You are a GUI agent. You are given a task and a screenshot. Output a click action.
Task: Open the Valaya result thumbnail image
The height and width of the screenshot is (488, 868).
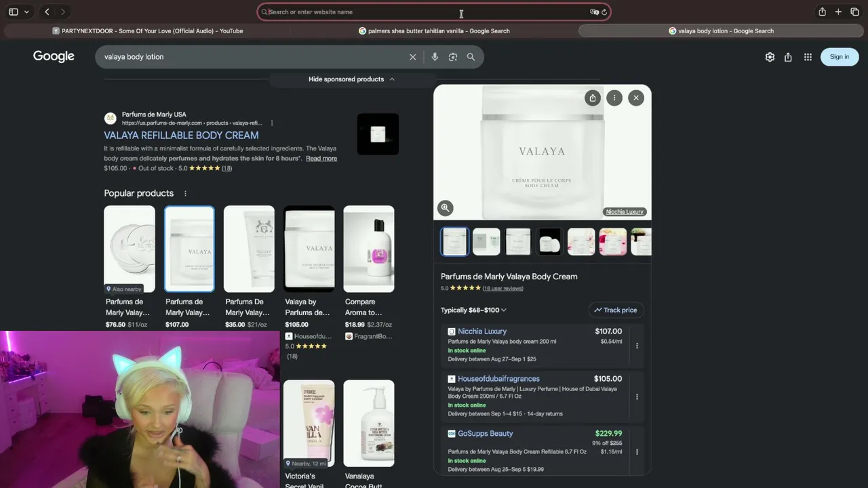tap(378, 134)
